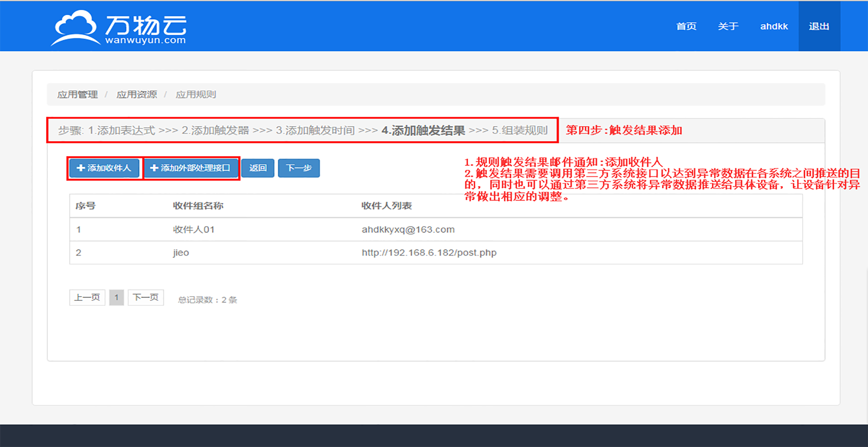Image resolution: width=868 pixels, height=447 pixels.
Task: Click 下一页 pagination button
Action: click(x=146, y=298)
